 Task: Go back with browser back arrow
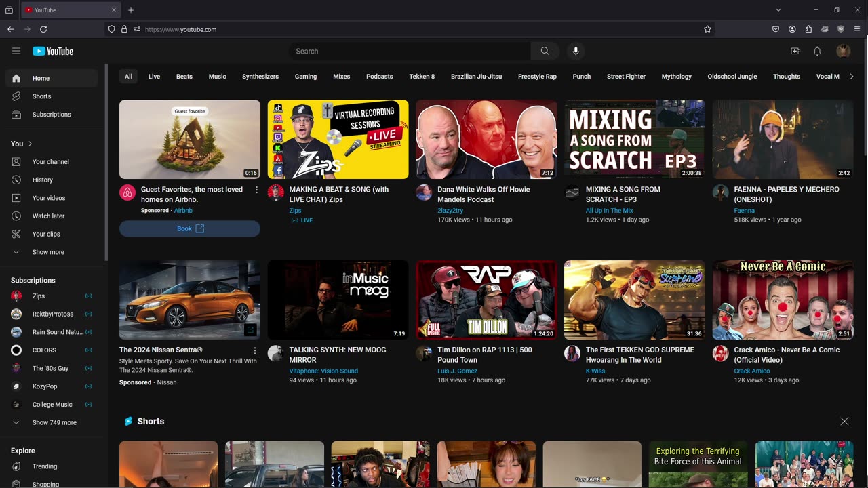pyautogui.click(x=11, y=29)
